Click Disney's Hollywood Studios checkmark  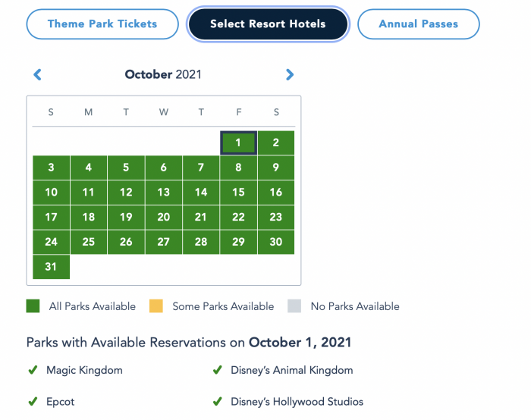click(217, 402)
